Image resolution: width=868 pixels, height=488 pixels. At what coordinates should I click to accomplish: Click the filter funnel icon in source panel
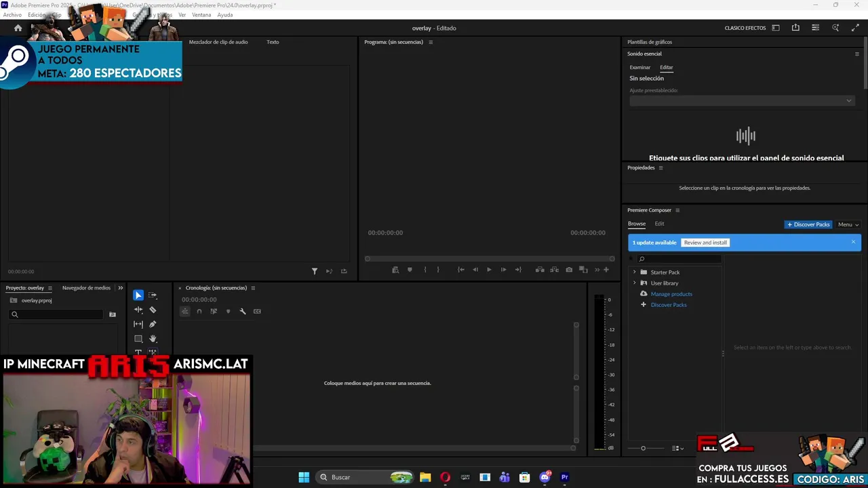[x=315, y=271]
